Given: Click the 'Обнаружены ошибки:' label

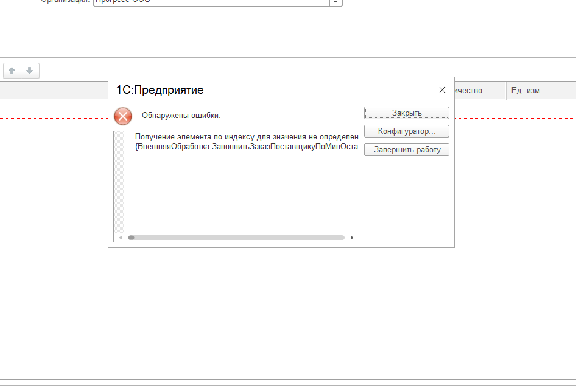Looking at the screenshot, I should [181, 116].
